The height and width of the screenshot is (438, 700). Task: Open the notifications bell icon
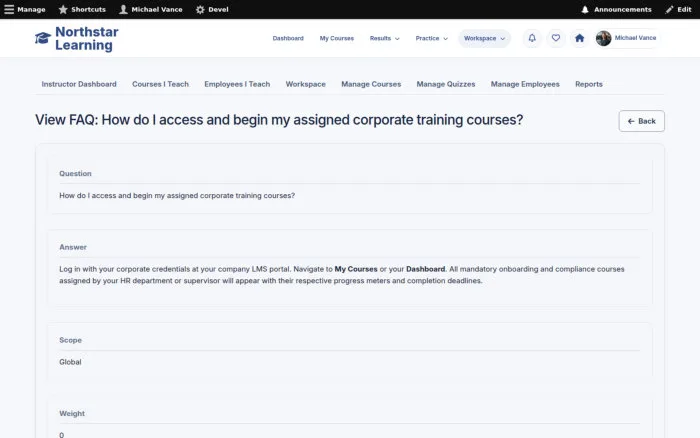[532, 38]
